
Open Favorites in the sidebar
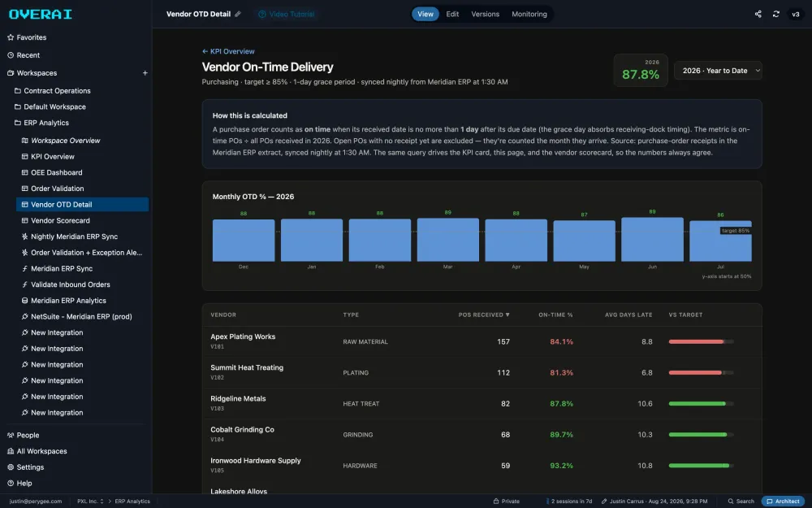[x=27, y=37]
